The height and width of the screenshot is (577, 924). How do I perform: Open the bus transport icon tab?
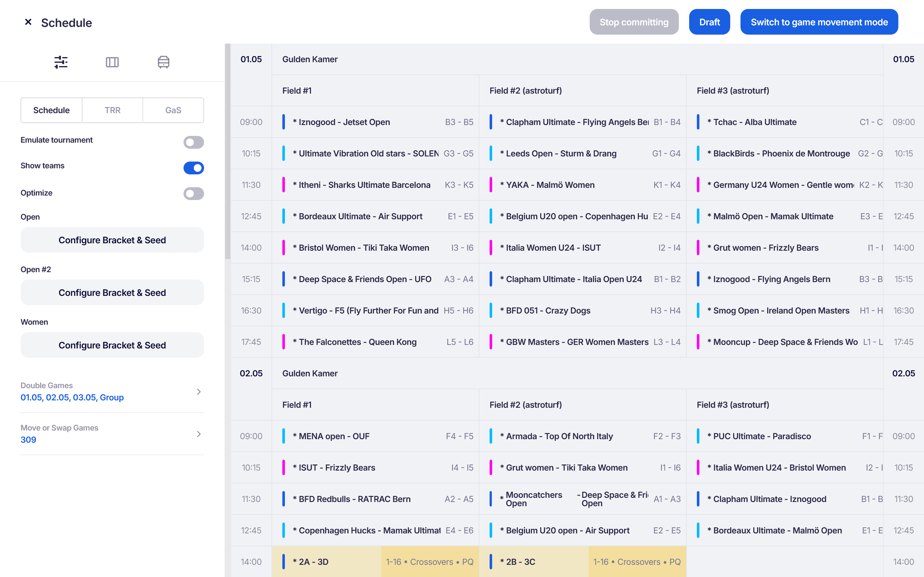pyautogui.click(x=163, y=62)
